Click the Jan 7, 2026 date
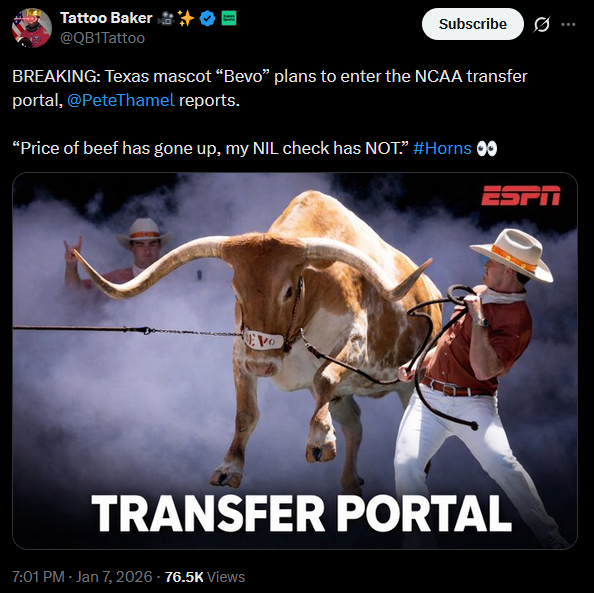Screen dimensions: 594x593 point(114,577)
